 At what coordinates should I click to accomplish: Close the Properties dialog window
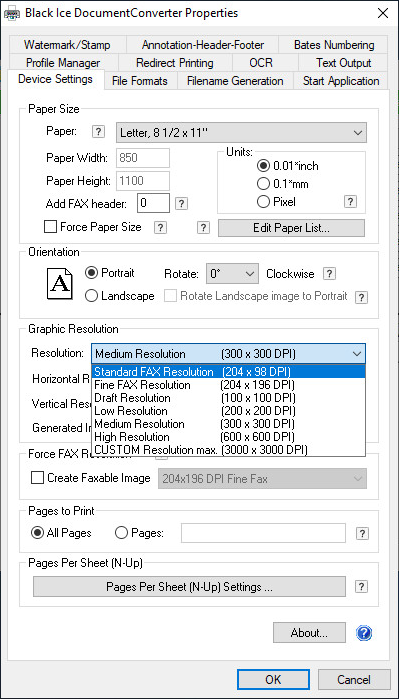383,13
